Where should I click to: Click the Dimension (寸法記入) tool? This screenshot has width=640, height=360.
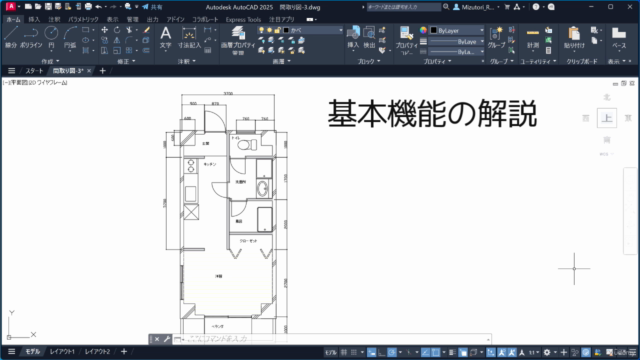[189, 38]
